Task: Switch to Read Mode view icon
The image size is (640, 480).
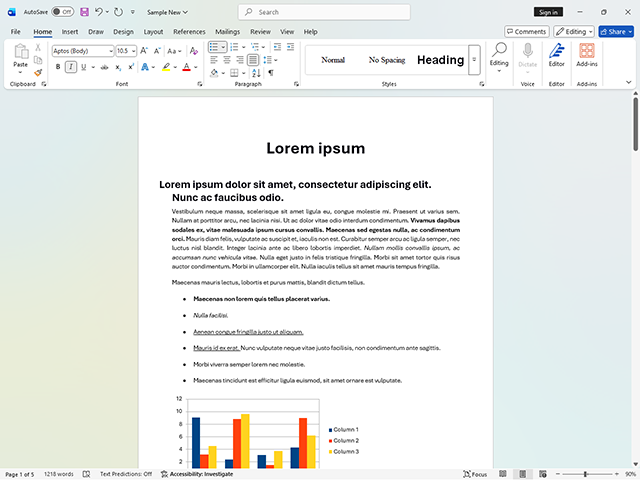Action: point(503,473)
